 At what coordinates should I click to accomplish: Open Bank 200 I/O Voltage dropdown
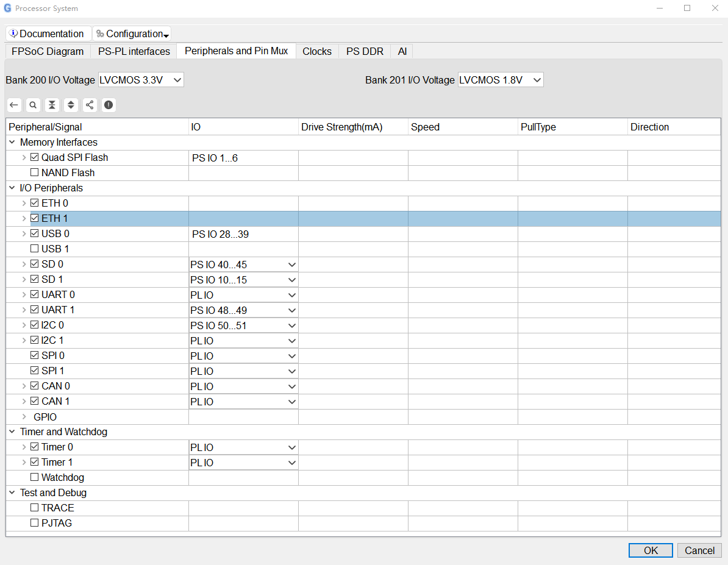tap(141, 80)
